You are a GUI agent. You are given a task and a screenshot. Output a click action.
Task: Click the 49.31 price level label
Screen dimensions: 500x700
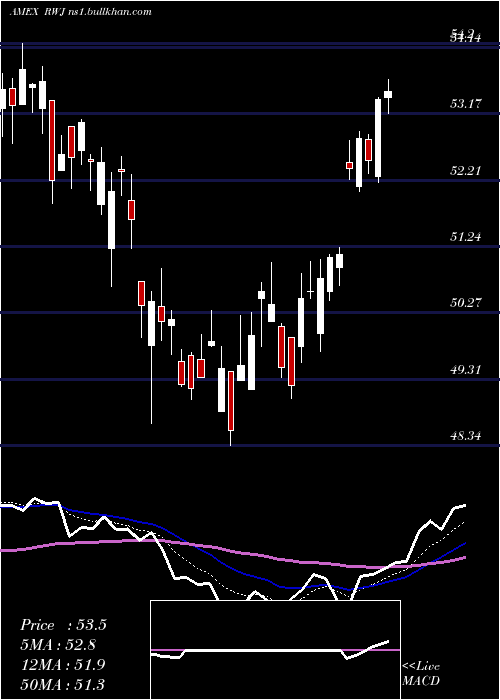coord(466,369)
